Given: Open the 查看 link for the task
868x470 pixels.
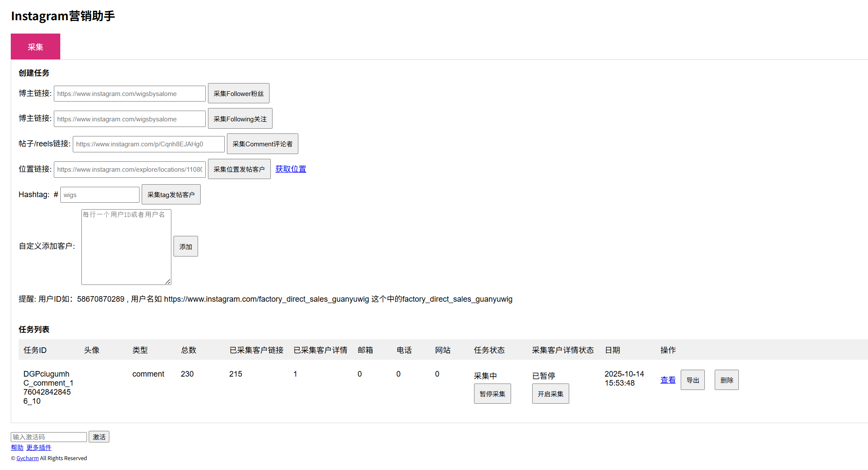Looking at the screenshot, I should point(668,380).
